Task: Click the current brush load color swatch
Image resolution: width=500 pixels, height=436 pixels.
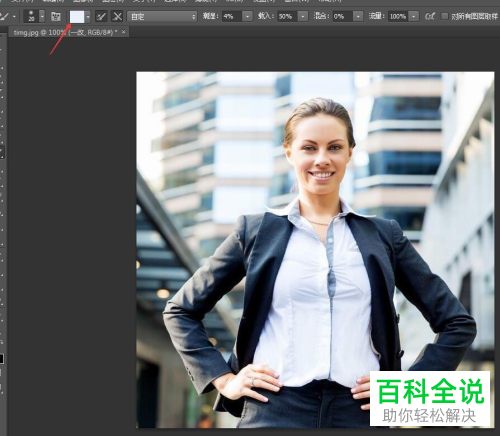Action: point(77,16)
